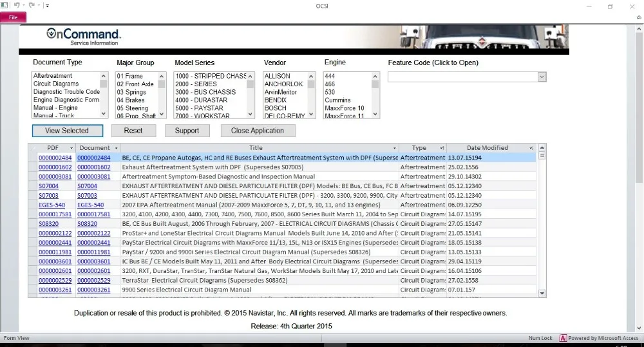The image size is (644, 347).
Task: Select 466 in Engine list
Action: click(x=330, y=84)
